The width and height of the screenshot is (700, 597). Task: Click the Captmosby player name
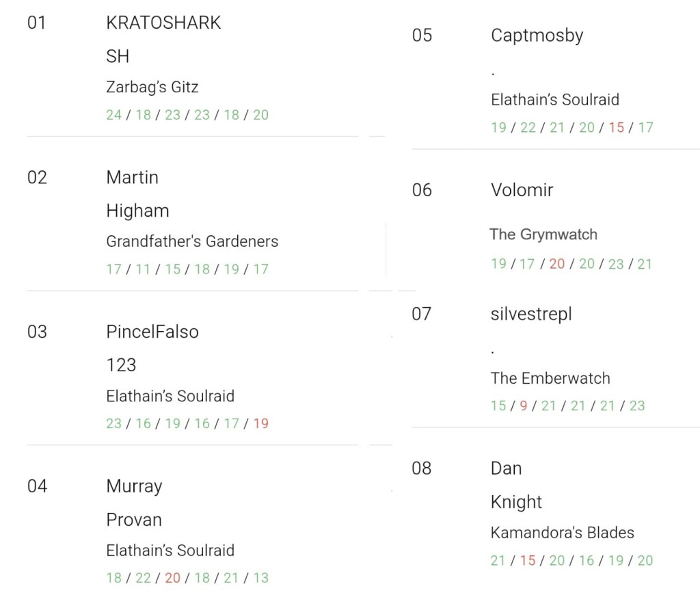pos(537,35)
